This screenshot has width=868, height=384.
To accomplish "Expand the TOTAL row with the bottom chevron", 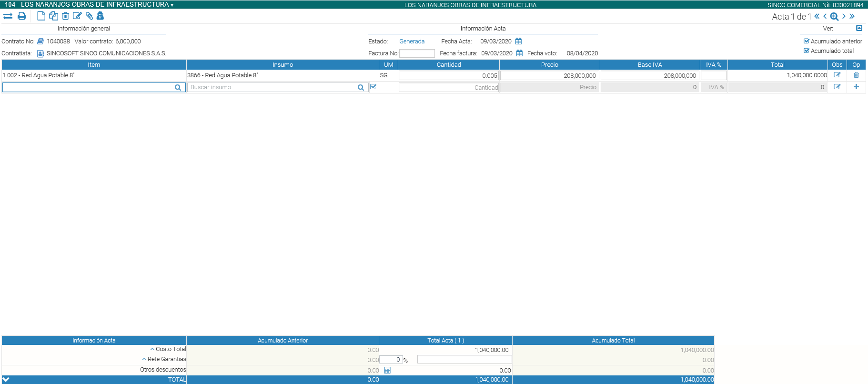I will click(6, 379).
